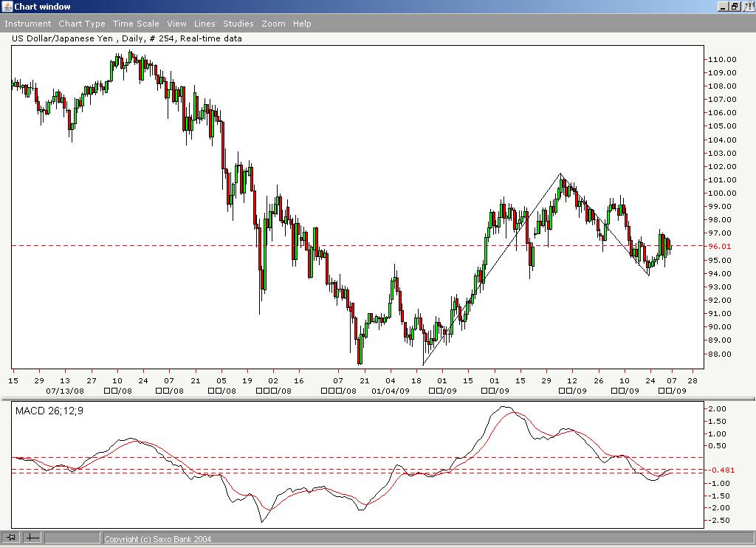Click the US Dollar/Japanese Yen chart title
756x548 pixels.
(127, 38)
